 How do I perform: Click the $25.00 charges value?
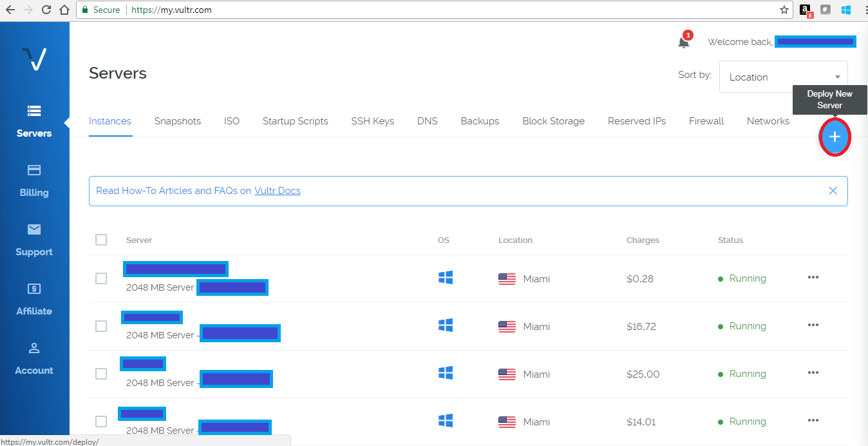coord(643,374)
